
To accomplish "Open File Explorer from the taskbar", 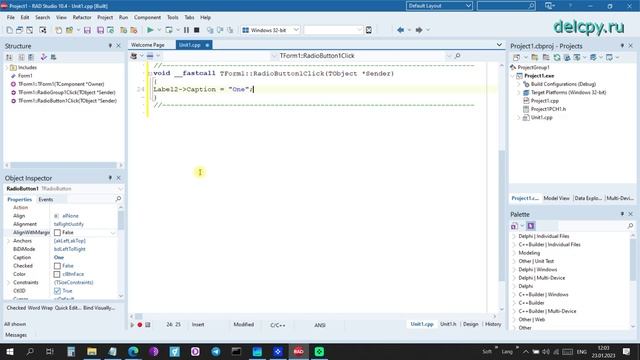I will (92, 351).
